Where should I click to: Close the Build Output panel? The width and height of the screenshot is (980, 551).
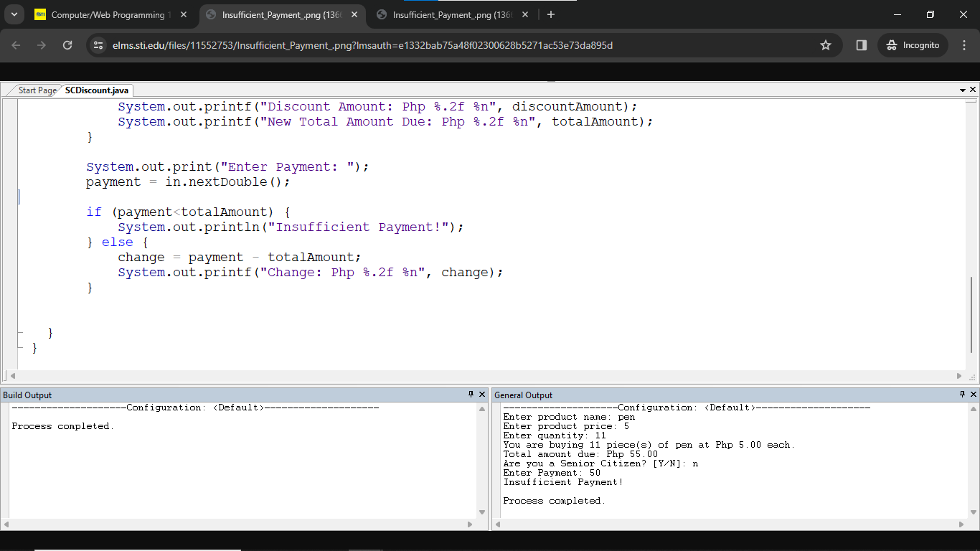coord(482,395)
